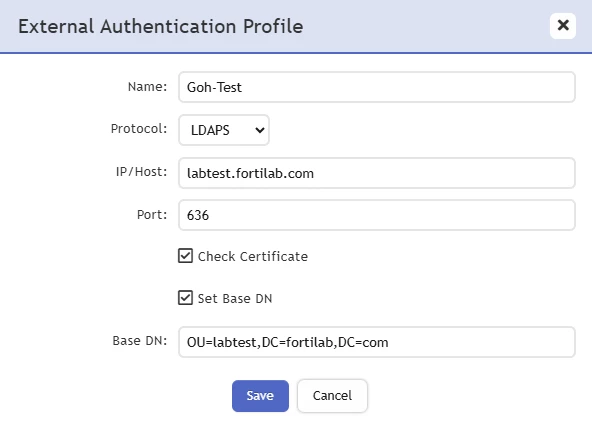Image resolution: width=592 pixels, height=430 pixels.
Task: Save the authentication profile
Action: click(260, 396)
